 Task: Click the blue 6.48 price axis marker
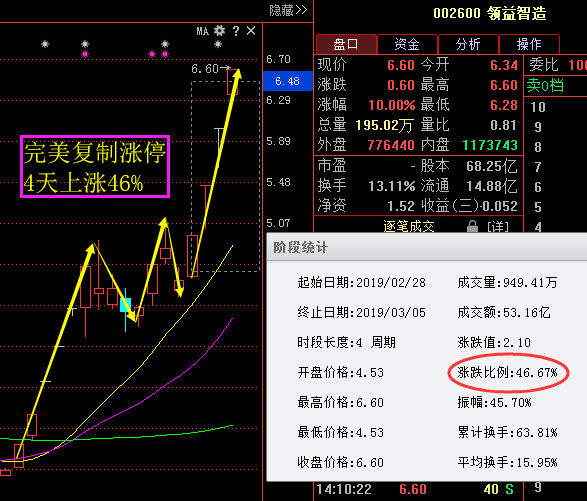point(288,81)
